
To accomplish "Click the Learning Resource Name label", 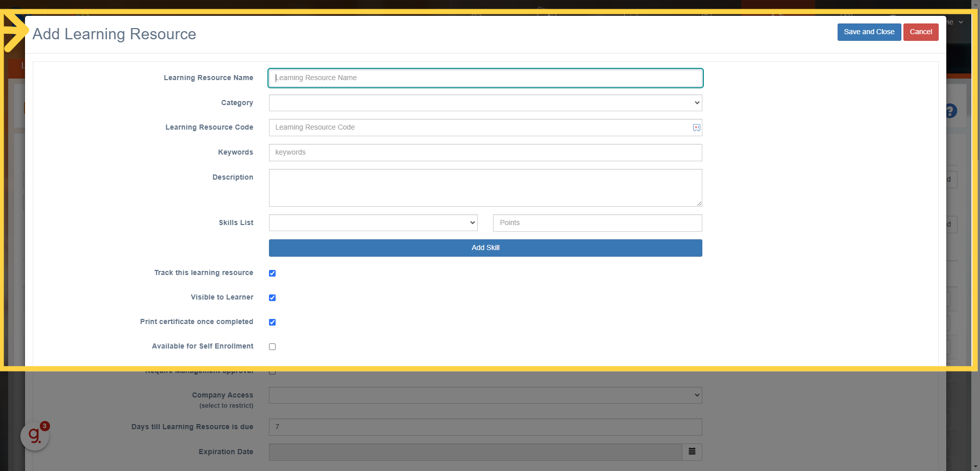I will [208, 78].
